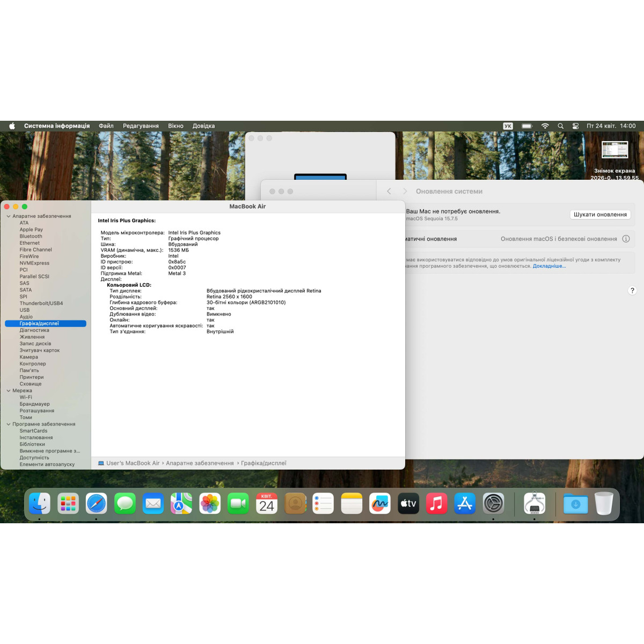Image resolution: width=644 pixels, height=644 pixels.
Task: Click Retina 2560 x 1600 value
Action: (229, 297)
